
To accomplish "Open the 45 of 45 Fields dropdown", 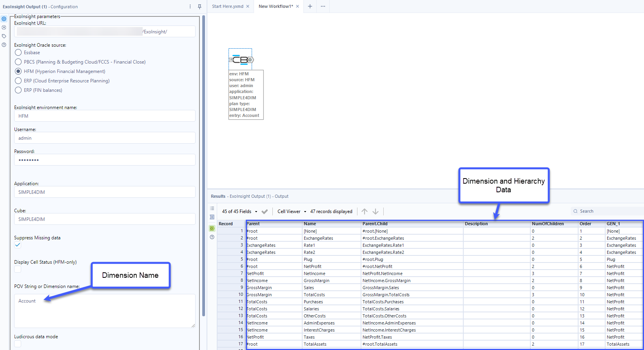I will click(239, 211).
